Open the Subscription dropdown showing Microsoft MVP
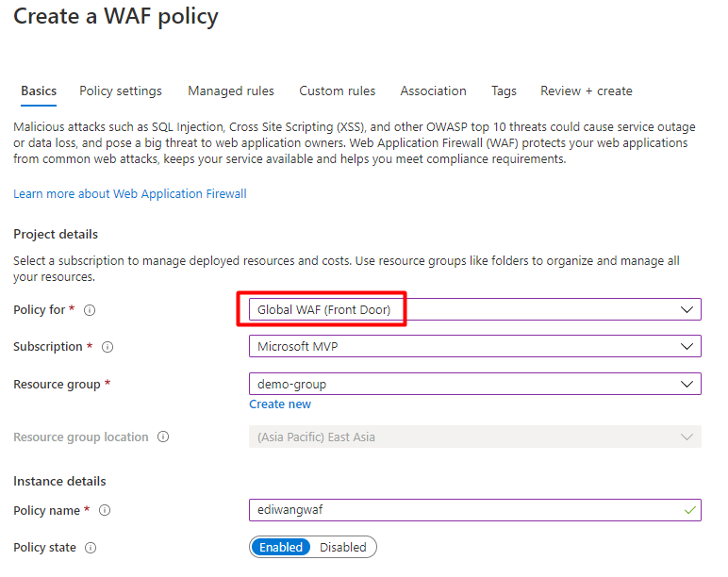Image resolution: width=728 pixels, height=577 pixels. [x=475, y=346]
